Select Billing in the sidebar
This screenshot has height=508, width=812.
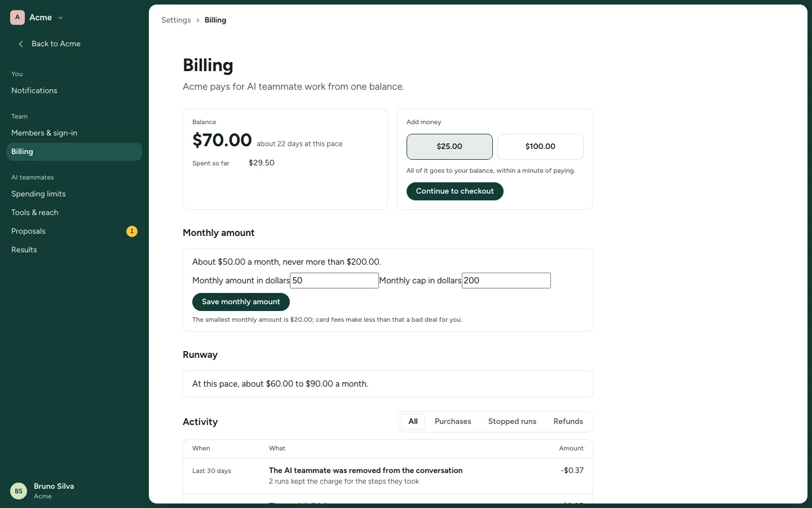point(74,152)
